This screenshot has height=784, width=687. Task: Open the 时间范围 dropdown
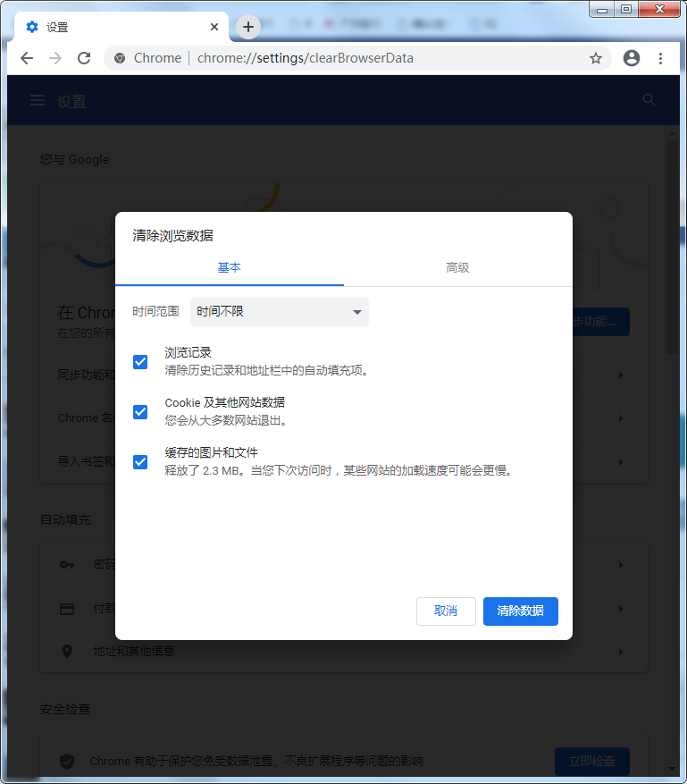(279, 312)
